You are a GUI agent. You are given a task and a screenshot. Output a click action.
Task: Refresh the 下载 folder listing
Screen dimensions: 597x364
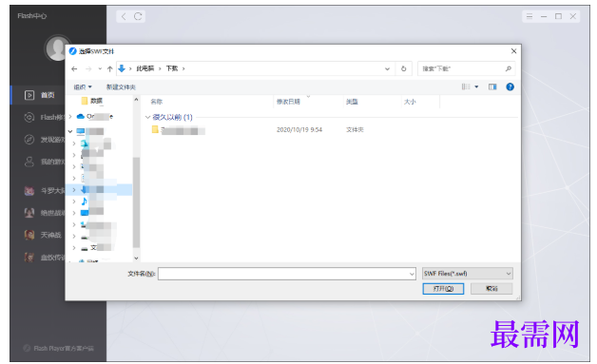point(404,69)
